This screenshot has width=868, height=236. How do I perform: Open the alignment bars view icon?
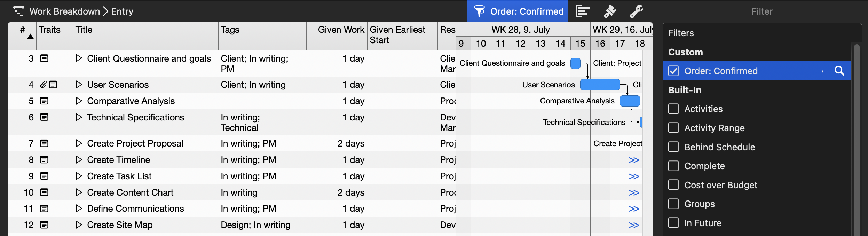click(583, 11)
